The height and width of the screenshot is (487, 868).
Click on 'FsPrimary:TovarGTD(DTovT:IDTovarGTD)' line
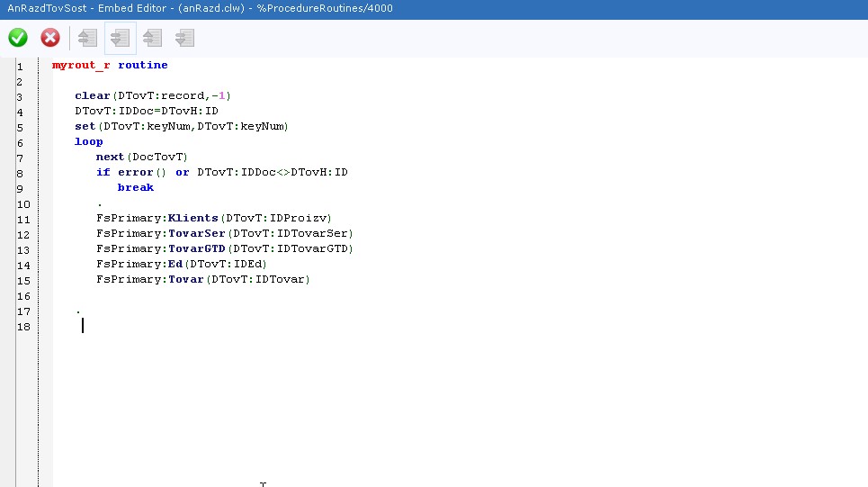pyautogui.click(x=225, y=248)
